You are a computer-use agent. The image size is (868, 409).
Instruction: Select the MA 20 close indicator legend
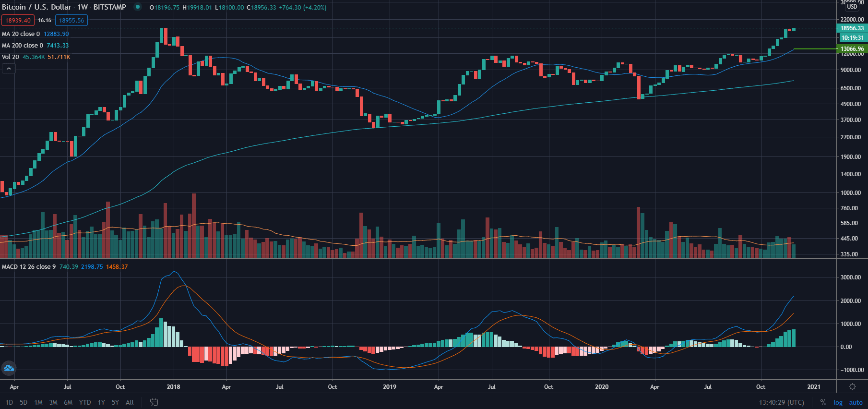(21, 34)
